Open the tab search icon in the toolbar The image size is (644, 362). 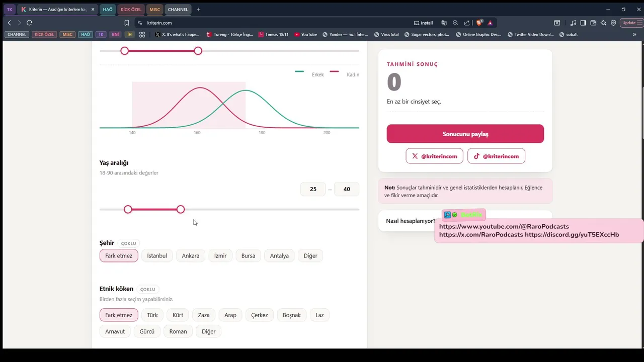557,23
